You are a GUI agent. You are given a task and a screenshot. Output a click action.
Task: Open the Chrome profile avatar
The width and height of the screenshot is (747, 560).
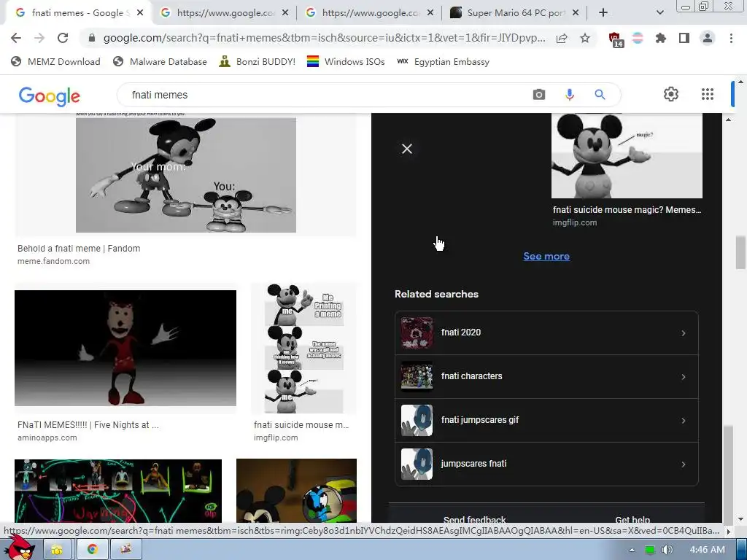[x=708, y=38]
